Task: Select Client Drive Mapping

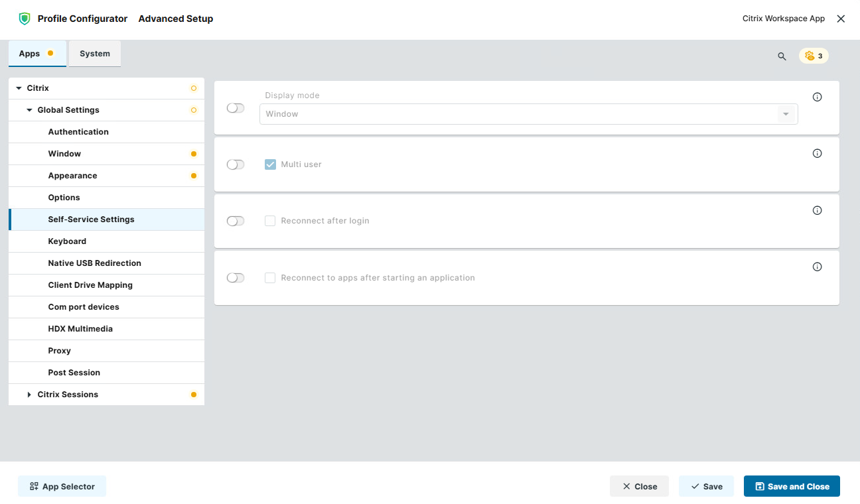Action: [106, 285]
